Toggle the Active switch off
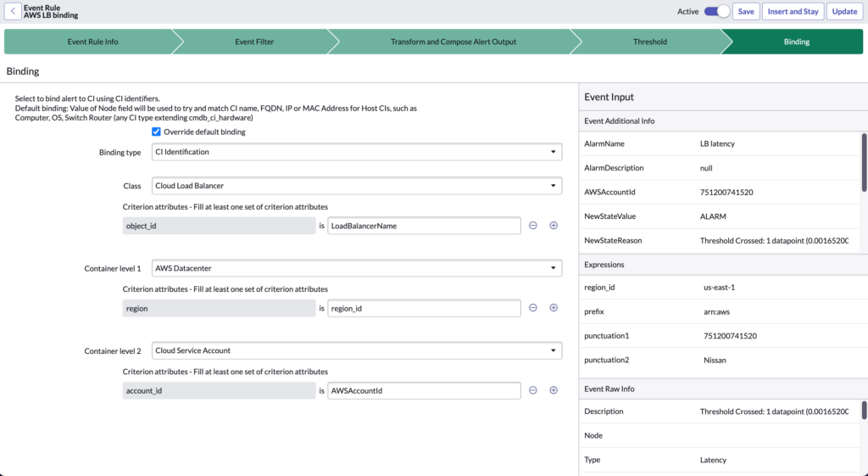This screenshot has height=476, width=868. [x=716, y=11]
